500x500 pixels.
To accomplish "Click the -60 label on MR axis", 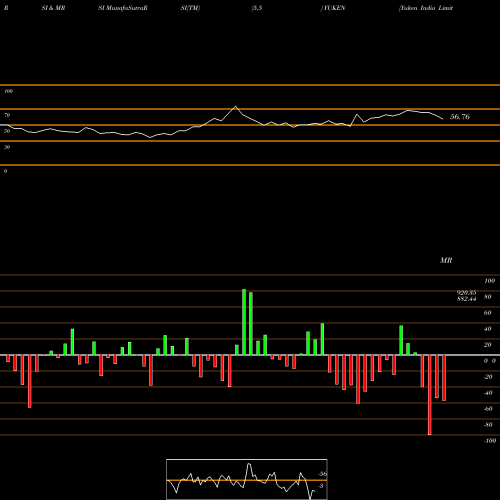I will click(x=488, y=409).
